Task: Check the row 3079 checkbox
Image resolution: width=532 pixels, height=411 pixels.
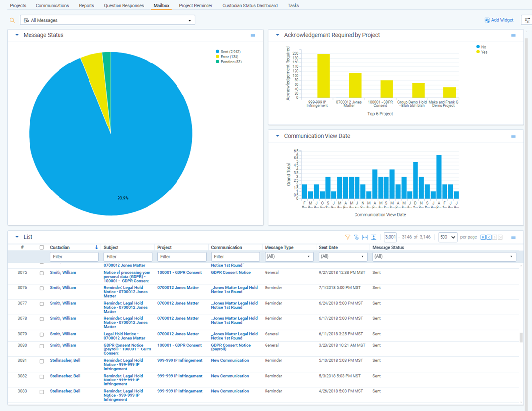Action: [42, 335]
